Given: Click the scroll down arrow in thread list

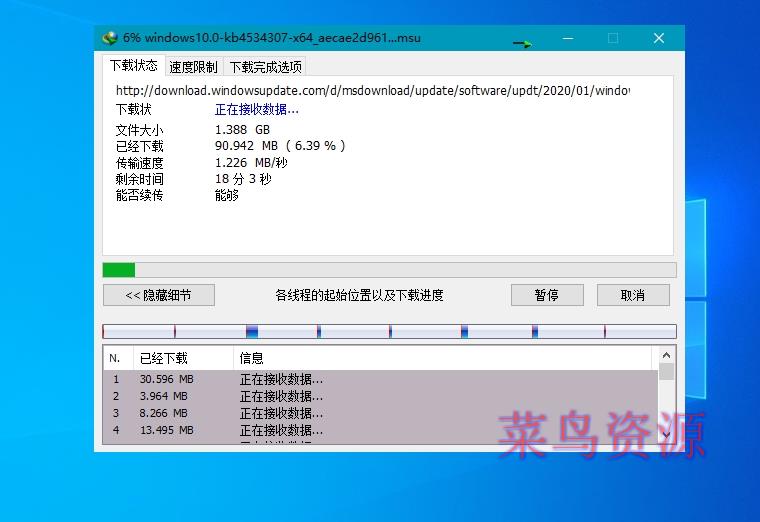Looking at the screenshot, I should coord(666,434).
